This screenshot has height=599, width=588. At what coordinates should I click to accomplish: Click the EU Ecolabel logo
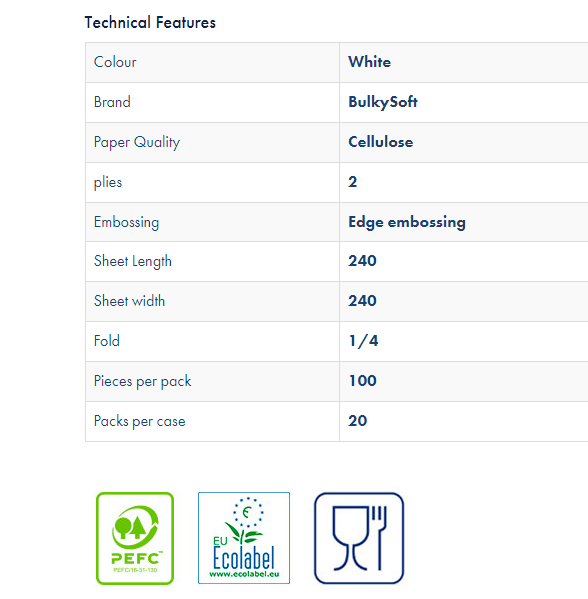pos(244,538)
